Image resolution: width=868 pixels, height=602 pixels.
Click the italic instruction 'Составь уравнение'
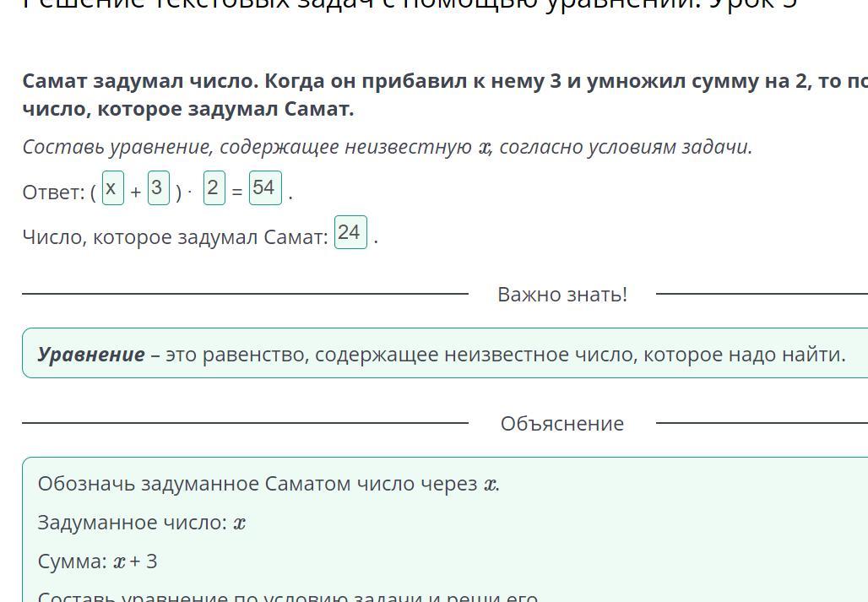coord(387,147)
